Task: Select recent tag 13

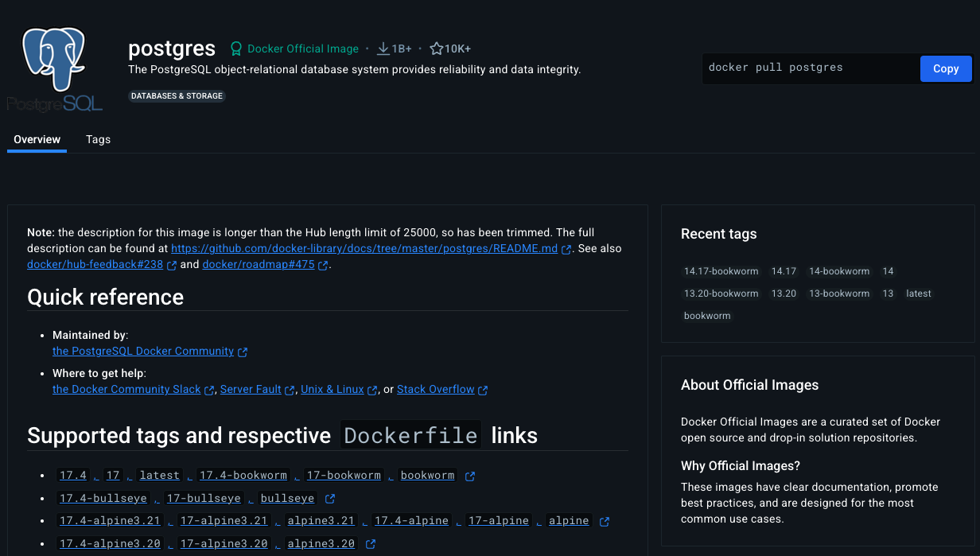Action: click(888, 294)
